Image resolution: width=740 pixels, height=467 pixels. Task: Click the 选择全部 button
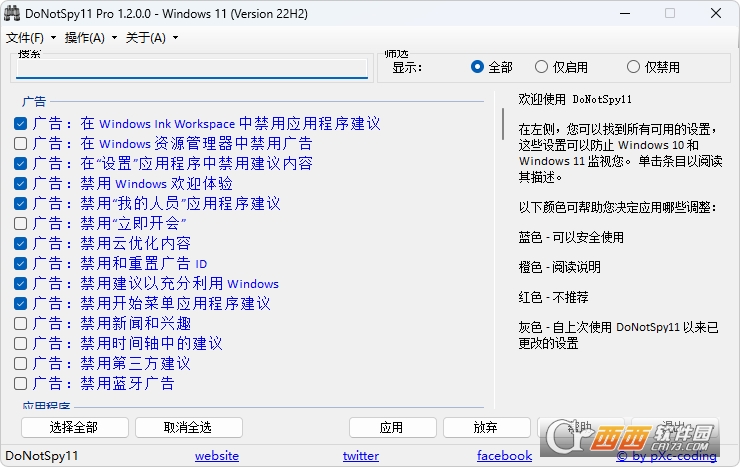point(75,427)
